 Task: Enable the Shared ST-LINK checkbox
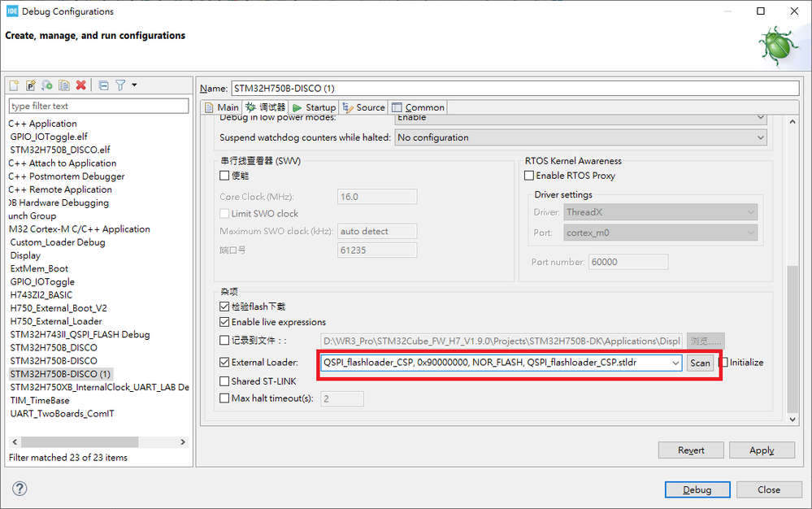coord(224,381)
